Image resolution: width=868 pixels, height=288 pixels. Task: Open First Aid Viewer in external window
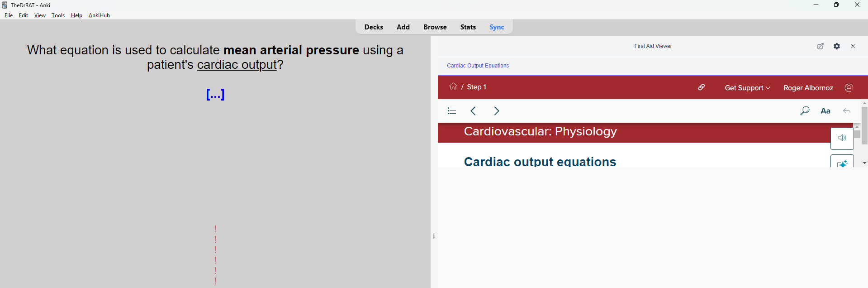click(x=820, y=46)
